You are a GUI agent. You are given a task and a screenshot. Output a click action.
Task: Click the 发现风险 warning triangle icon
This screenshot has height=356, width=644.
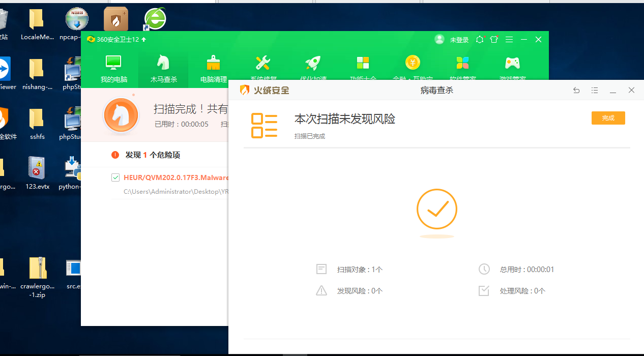(x=321, y=290)
